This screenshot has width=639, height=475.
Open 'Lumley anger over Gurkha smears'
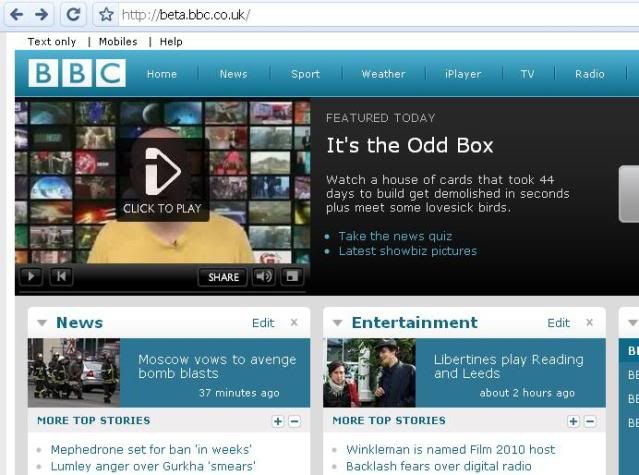[x=153, y=466]
